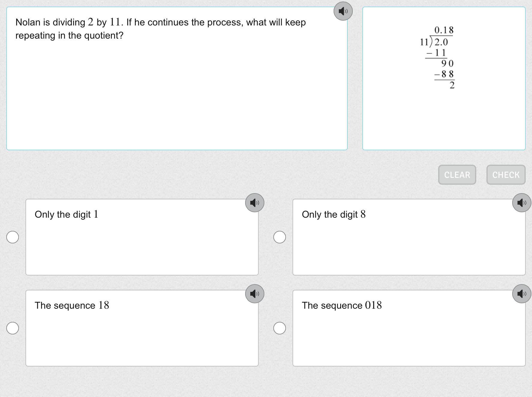Choose radio button for The sequence 018

point(280,328)
